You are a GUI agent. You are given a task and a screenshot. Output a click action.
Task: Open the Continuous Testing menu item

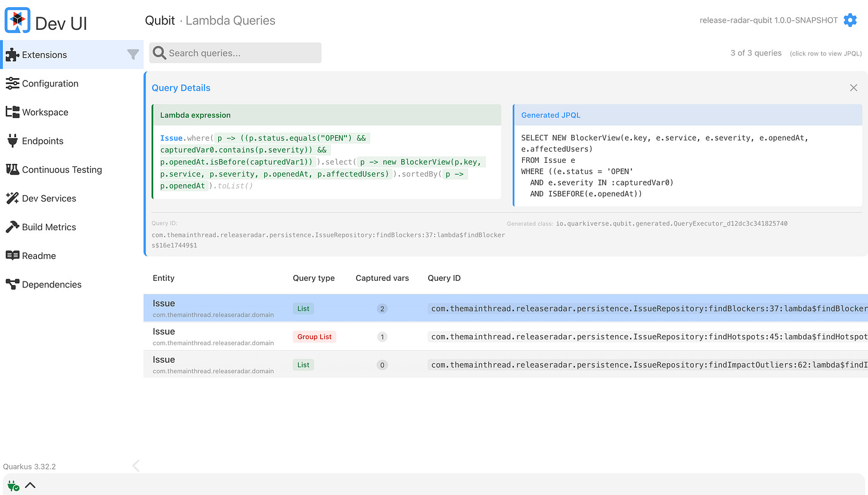(x=72, y=169)
